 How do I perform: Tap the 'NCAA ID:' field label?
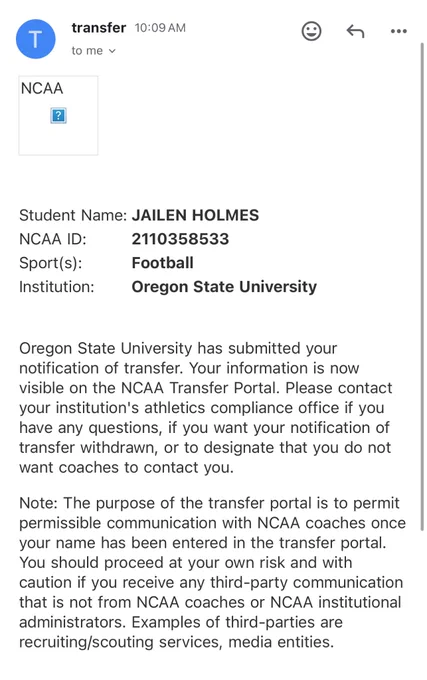pyautogui.click(x=53, y=239)
